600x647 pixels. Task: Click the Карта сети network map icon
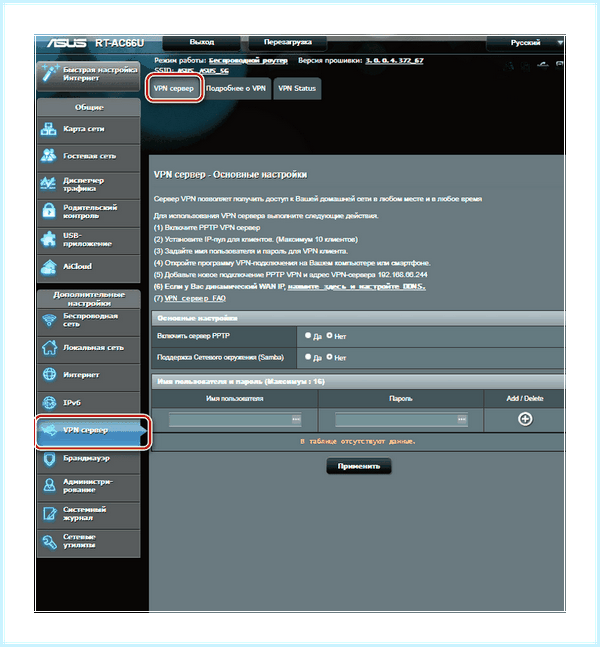pos(49,129)
